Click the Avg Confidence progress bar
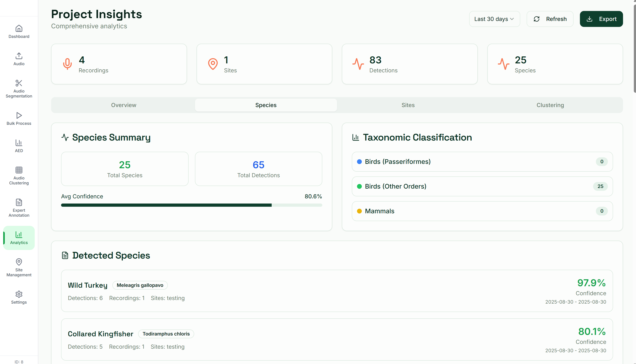Image resolution: width=636 pixels, height=364 pixels. (191, 205)
